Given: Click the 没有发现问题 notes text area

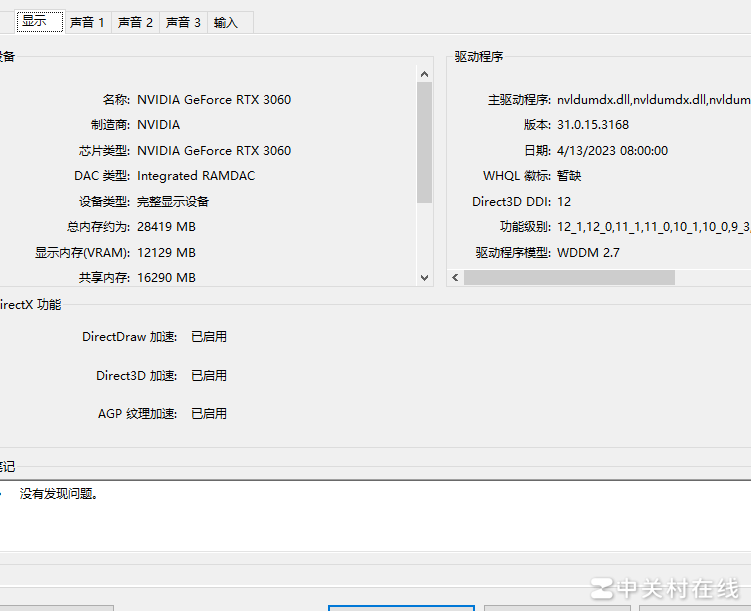Looking at the screenshot, I should point(60,494).
